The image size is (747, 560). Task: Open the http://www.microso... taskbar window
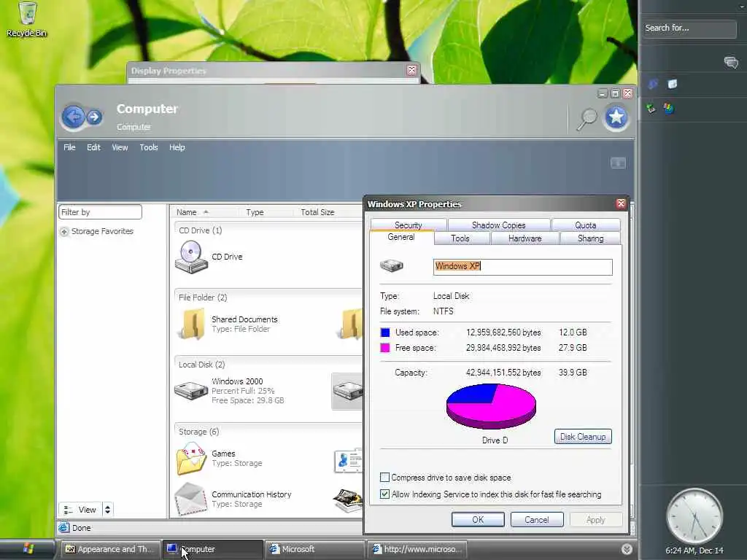tap(417, 549)
